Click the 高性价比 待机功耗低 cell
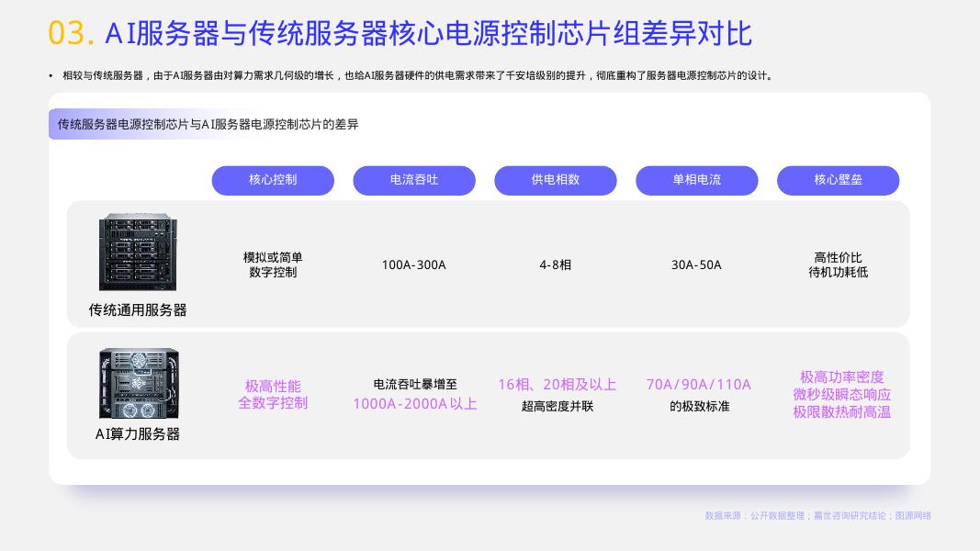Viewport: 980px width, 551px height. tap(838, 264)
